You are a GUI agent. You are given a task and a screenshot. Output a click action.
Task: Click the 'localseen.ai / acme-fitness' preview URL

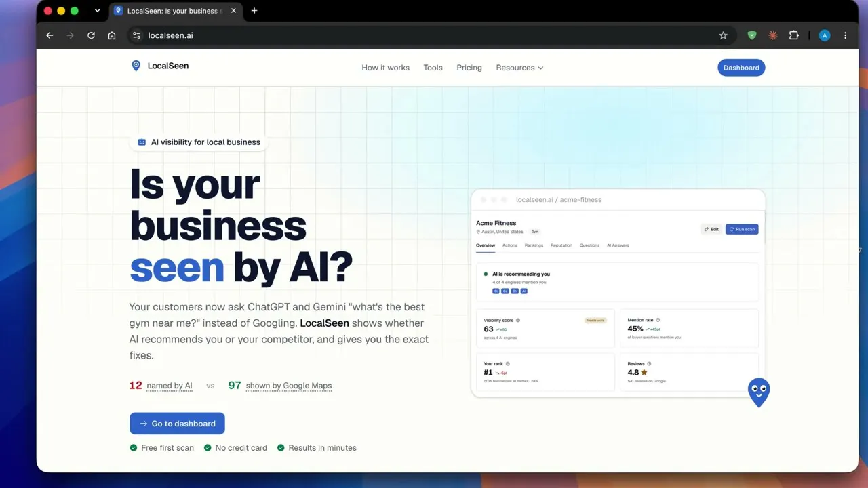pos(559,200)
